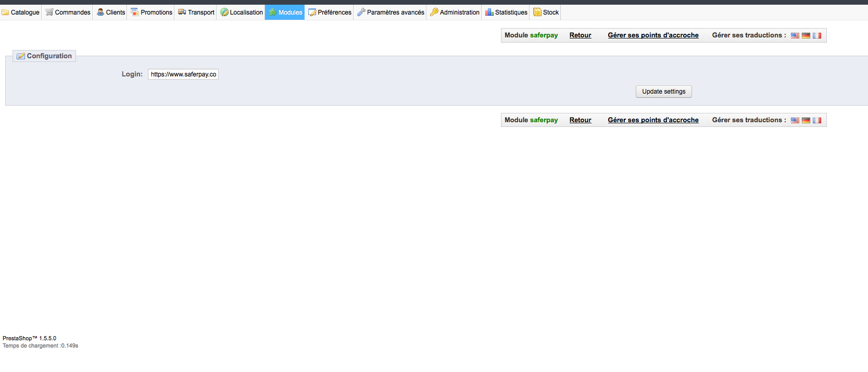Select US flag in top translations bar
The height and width of the screenshot is (372, 868).
click(795, 35)
